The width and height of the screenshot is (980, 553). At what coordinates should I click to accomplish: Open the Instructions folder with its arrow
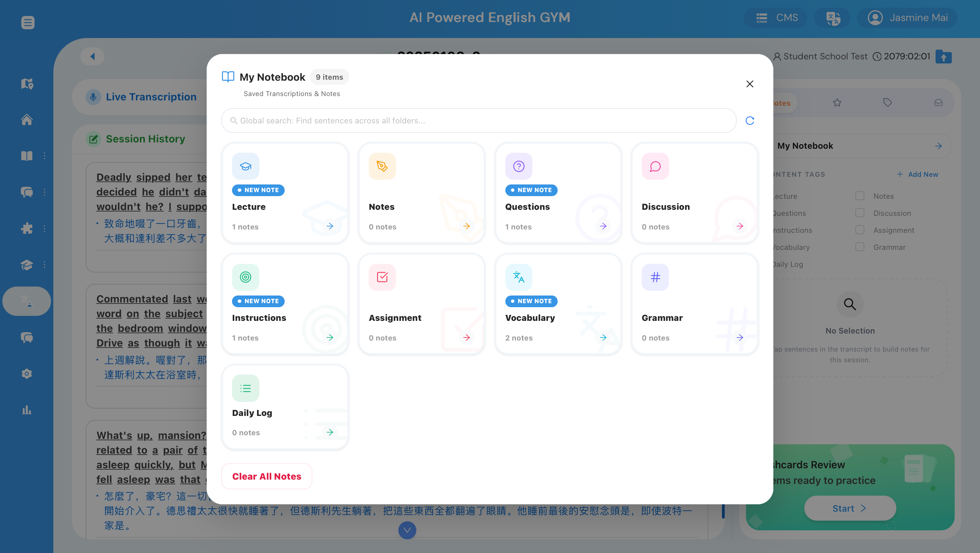tap(329, 338)
